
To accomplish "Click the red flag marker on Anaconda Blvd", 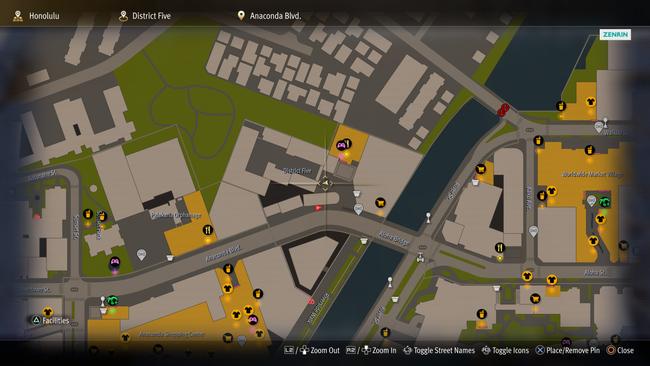I will pos(318,208).
